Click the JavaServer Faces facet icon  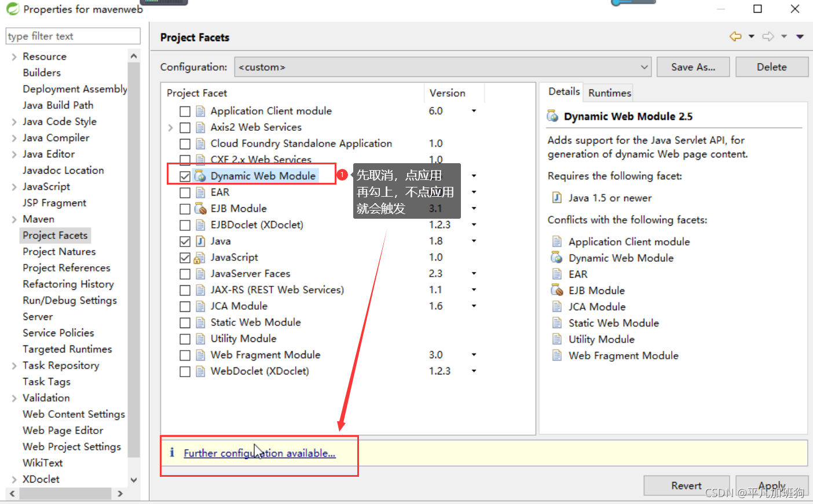[x=200, y=274]
